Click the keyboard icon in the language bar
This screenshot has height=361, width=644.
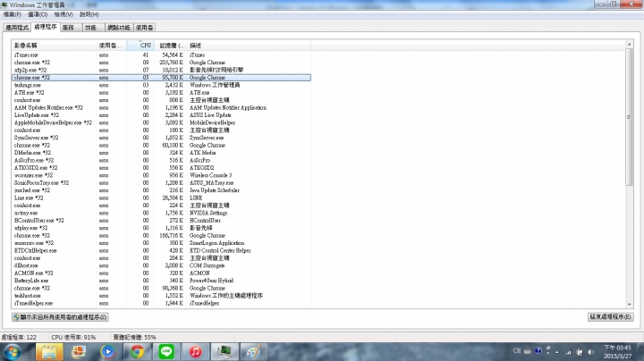click(x=528, y=351)
